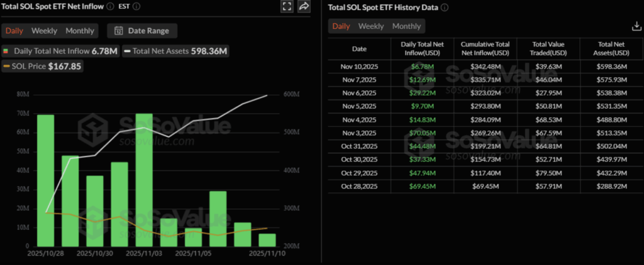Switch chart to Monthly view
The width and height of the screenshot is (644, 265).
(80, 31)
